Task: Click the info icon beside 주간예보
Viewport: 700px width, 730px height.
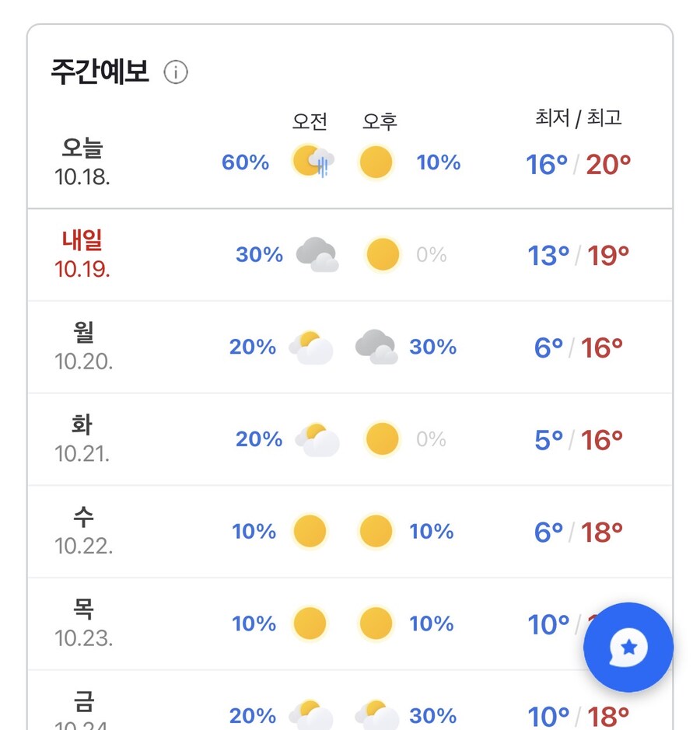Action: click(176, 73)
